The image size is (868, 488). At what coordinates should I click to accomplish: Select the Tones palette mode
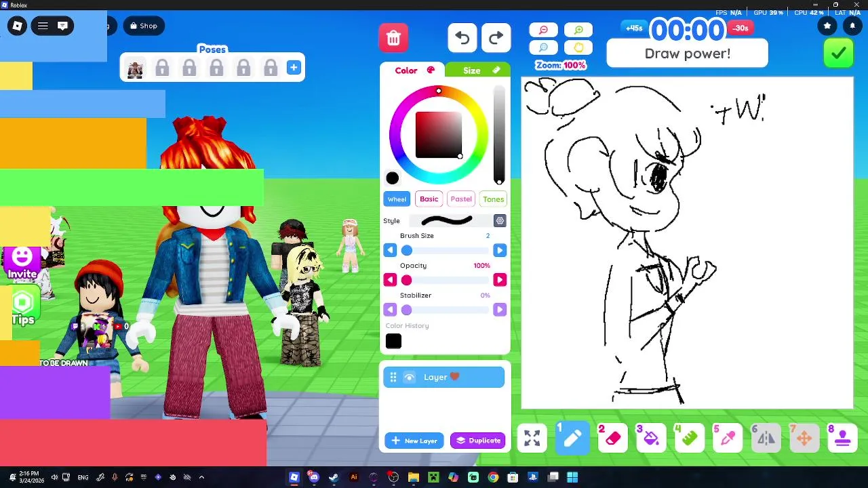pos(493,199)
